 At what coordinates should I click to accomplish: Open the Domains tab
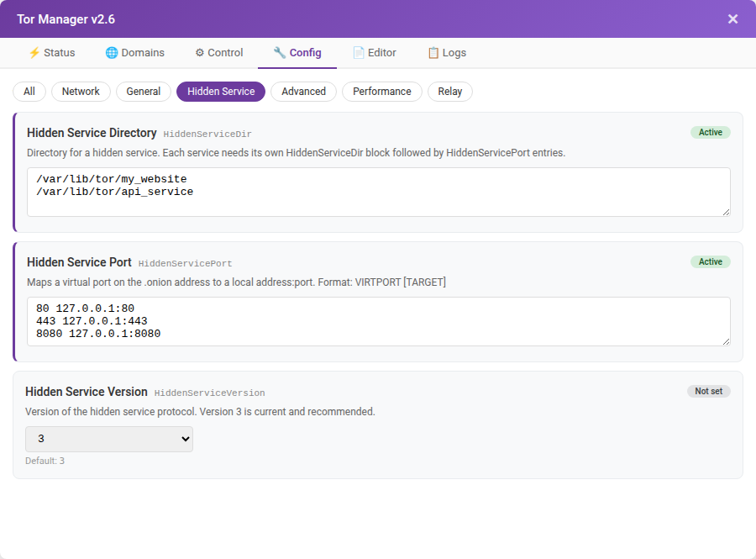(x=135, y=53)
